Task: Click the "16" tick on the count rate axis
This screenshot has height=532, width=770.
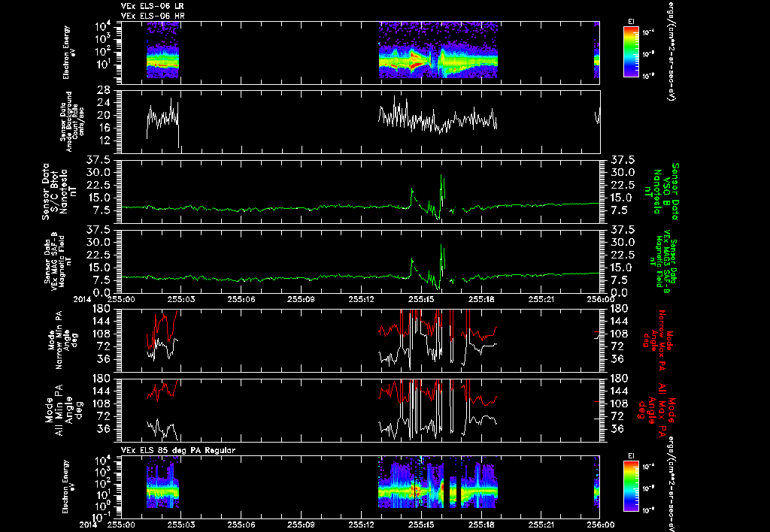Action: (x=104, y=128)
